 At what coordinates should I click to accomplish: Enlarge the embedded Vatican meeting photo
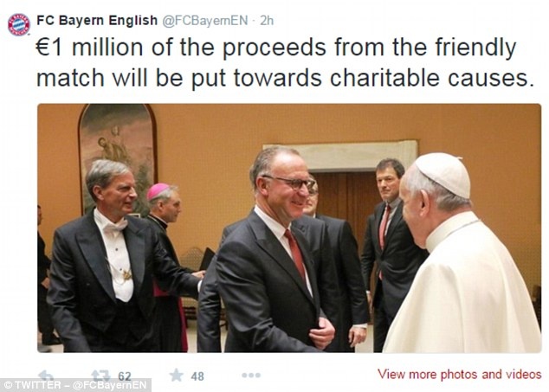pyautogui.click(x=289, y=228)
